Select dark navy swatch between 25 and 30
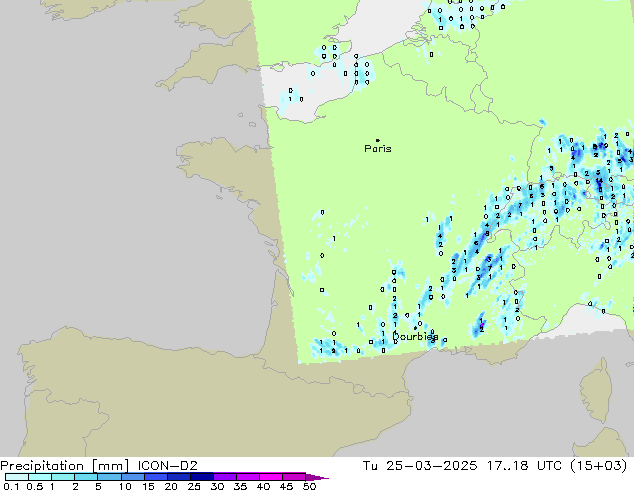634x490 pixels. (x=202, y=477)
